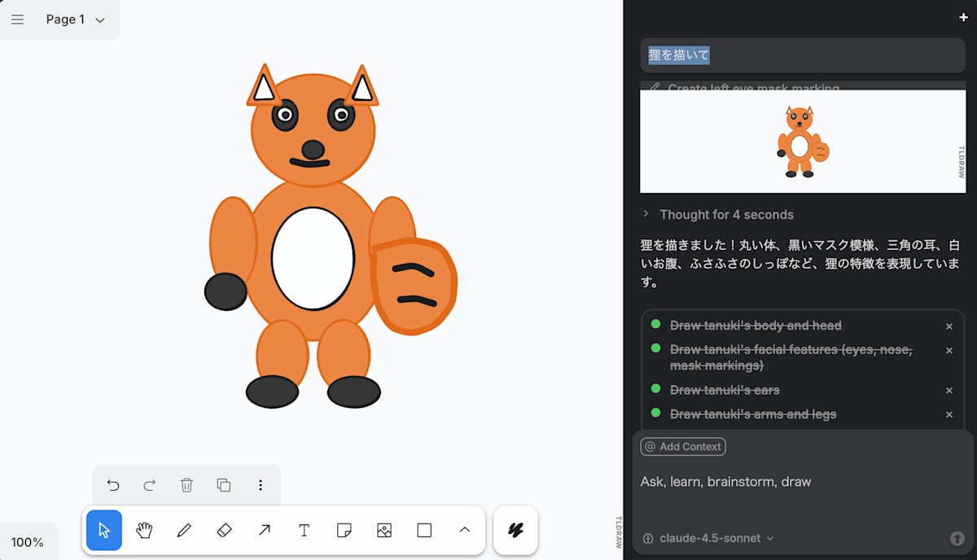Image resolution: width=977 pixels, height=560 pixels.
Task: Click the Delete trash icon
Action: (x=186, y=485)
